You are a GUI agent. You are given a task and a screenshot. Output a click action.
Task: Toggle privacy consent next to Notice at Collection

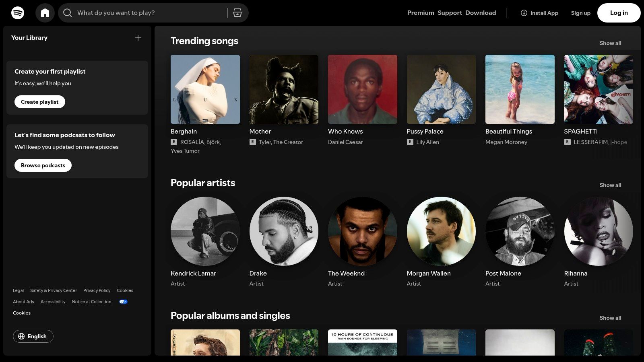pyautogui.click(x=123, y=302)
